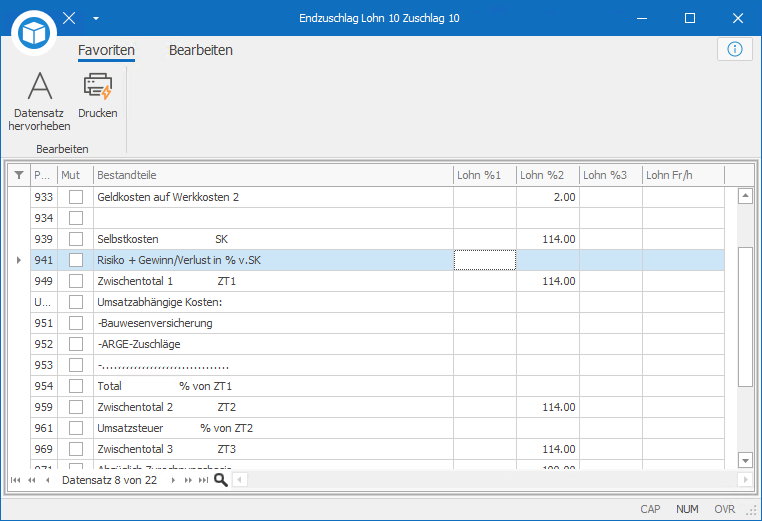This screenshot has height=521, width=762.
Task: Click the Lohn %1 cell of row 941
Action: pos(485,260)
